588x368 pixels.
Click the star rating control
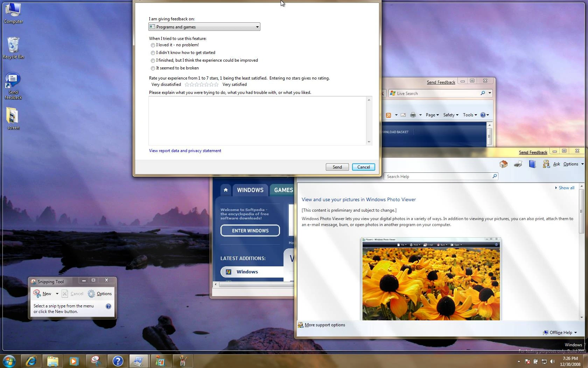[202, 84]
